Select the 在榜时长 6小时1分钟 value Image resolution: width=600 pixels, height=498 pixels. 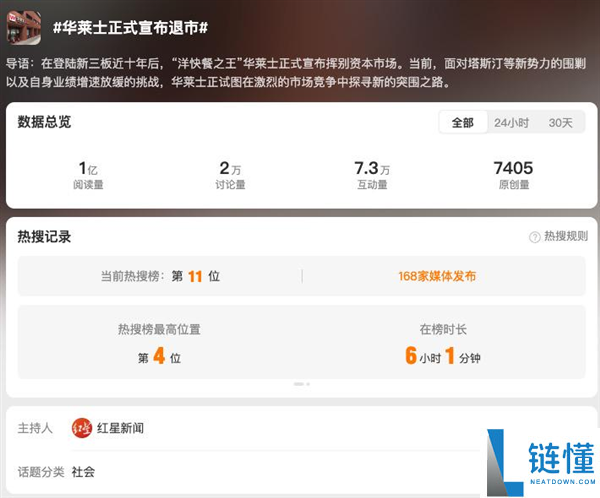pyautogui.click(x=443, y=356)
